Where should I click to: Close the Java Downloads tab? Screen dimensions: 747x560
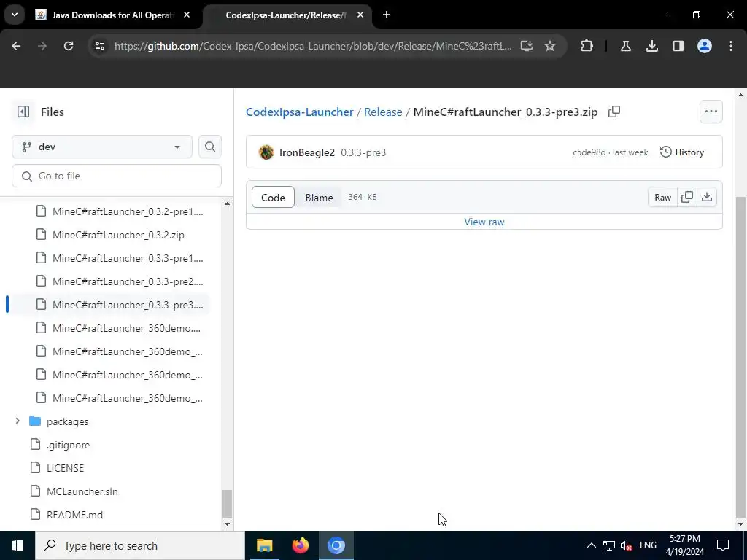pyautogui.click(x=187, y=15)
